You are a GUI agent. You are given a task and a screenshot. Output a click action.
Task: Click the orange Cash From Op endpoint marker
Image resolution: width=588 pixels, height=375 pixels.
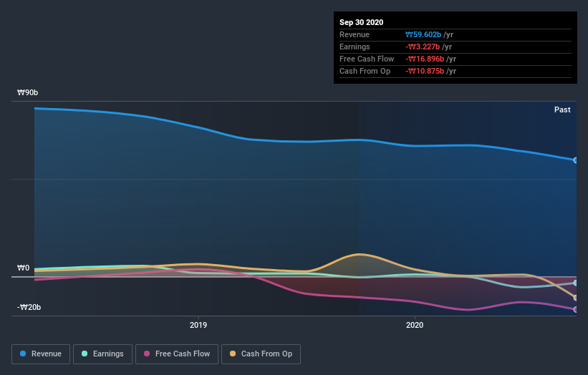[575, 298]
